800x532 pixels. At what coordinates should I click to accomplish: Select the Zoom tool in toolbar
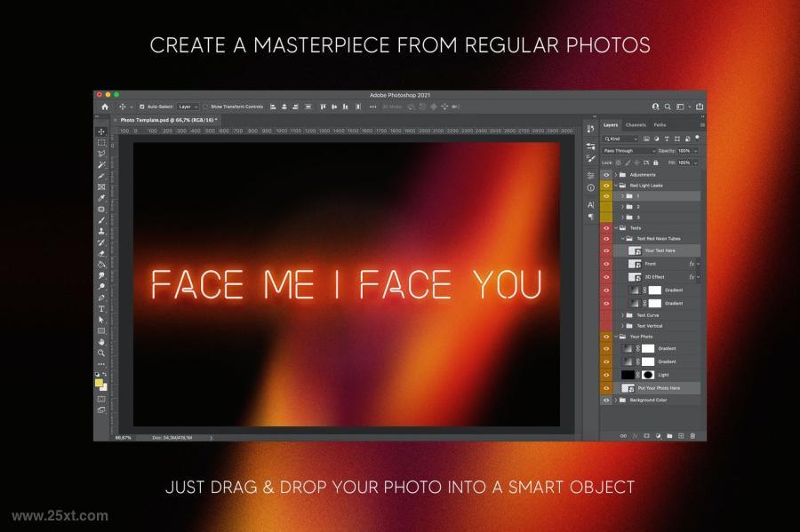pos(101,353)
